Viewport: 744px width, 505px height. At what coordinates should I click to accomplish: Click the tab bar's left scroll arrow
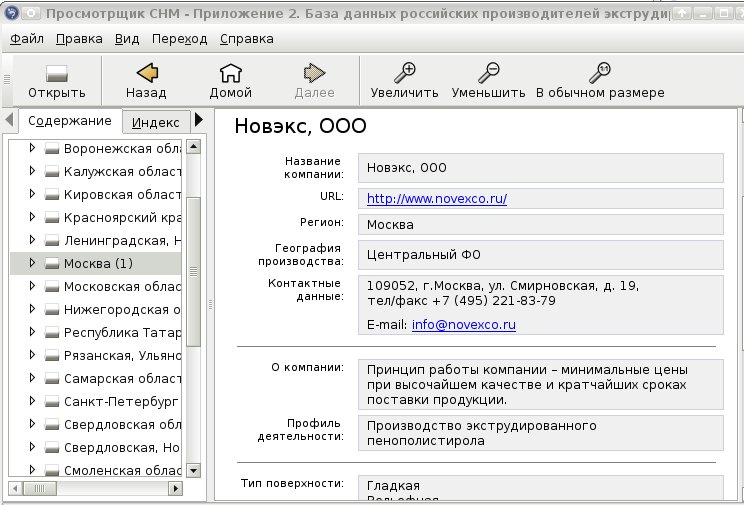point(9,120)
